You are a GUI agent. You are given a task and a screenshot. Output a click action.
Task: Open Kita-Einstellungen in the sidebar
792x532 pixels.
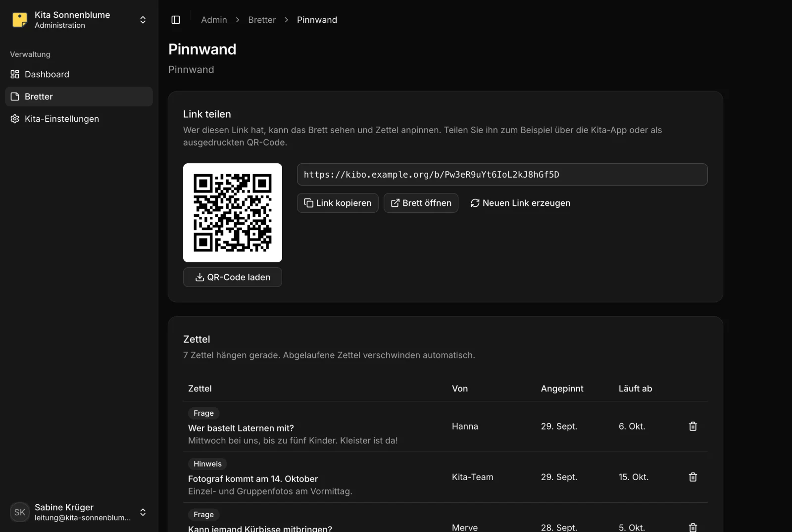click(79, 119)
